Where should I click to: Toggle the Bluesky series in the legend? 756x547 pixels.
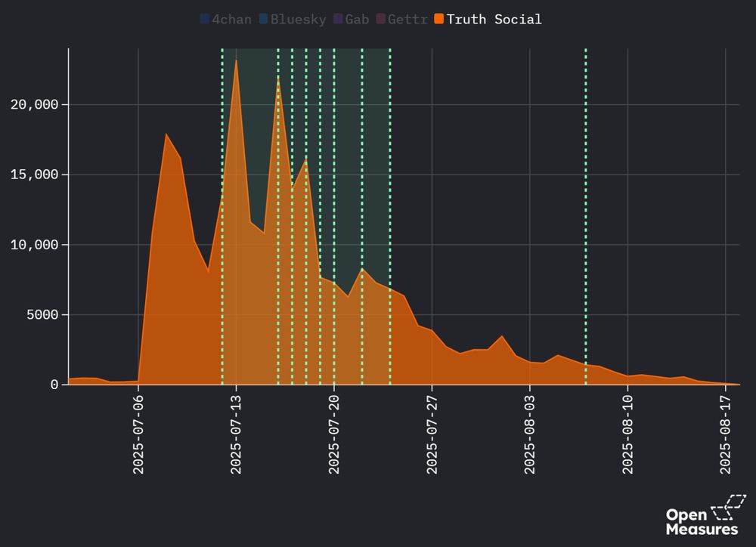pyautogui.click(x=292, y=20)
